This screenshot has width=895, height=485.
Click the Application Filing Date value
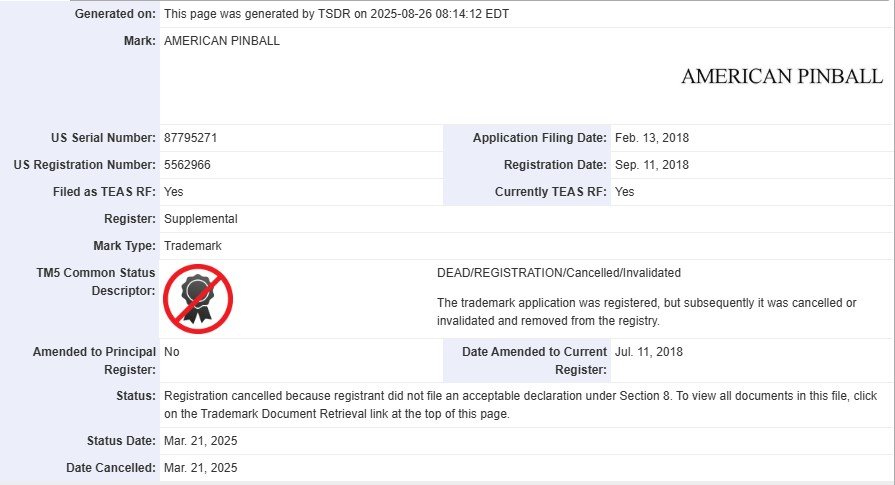click(652, 138)
